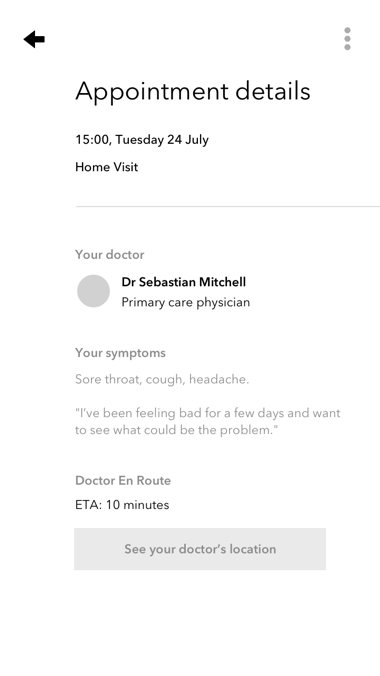This screenshot has width=380, height=676.
Task: Click 'Mitchell' in the doctor's name
Action: pos(223,282)
